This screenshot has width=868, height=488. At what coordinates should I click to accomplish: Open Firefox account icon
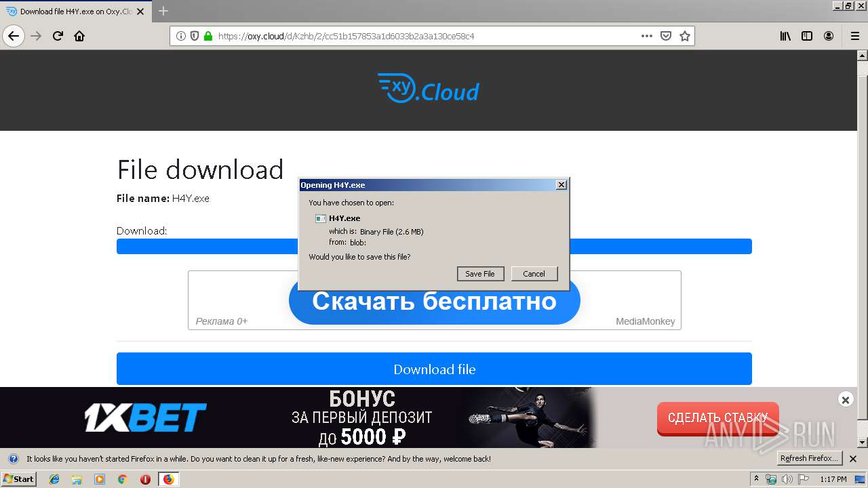(x=829, y=36)
